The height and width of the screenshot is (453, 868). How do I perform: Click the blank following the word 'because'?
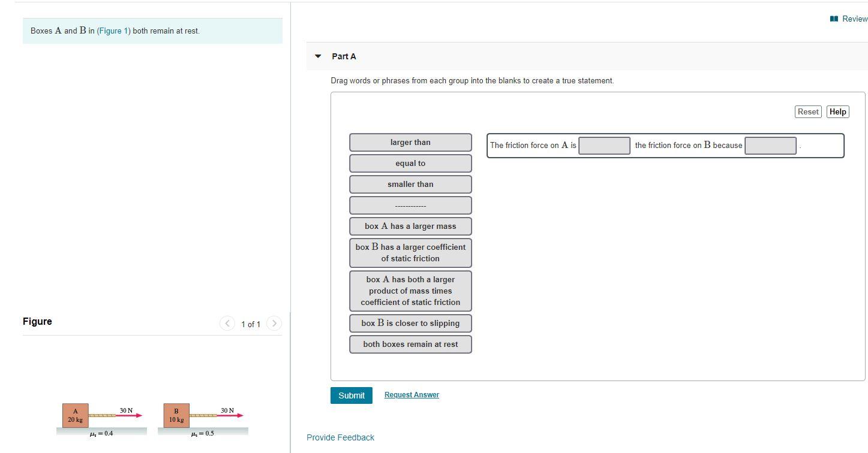coord(770,145)
